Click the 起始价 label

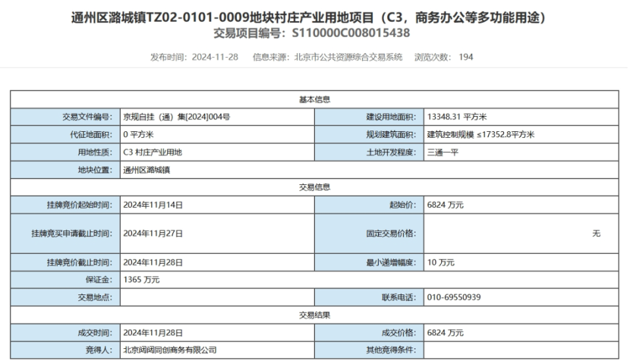[x=402, y=205]
